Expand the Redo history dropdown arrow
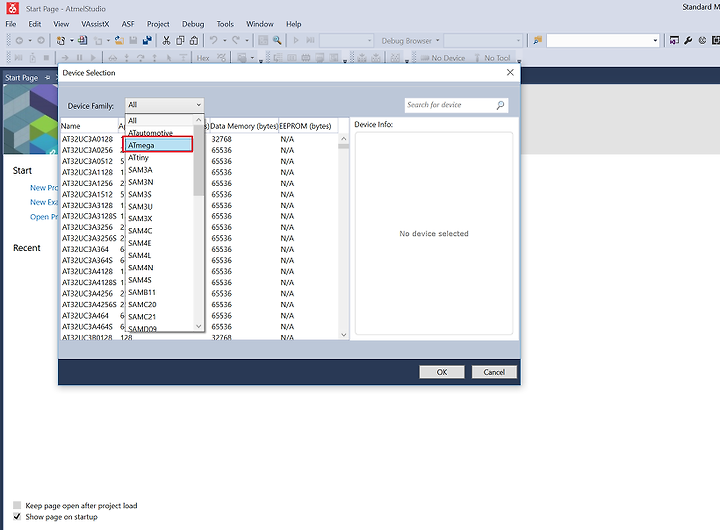Image resolution: width=720 pixels, height=530 pixels. click(x=247, y=40)
